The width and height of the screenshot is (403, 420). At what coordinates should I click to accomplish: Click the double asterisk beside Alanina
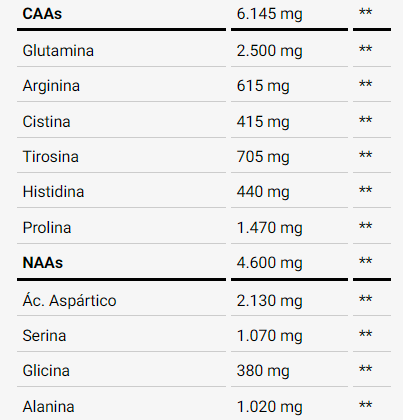(365, 405)
